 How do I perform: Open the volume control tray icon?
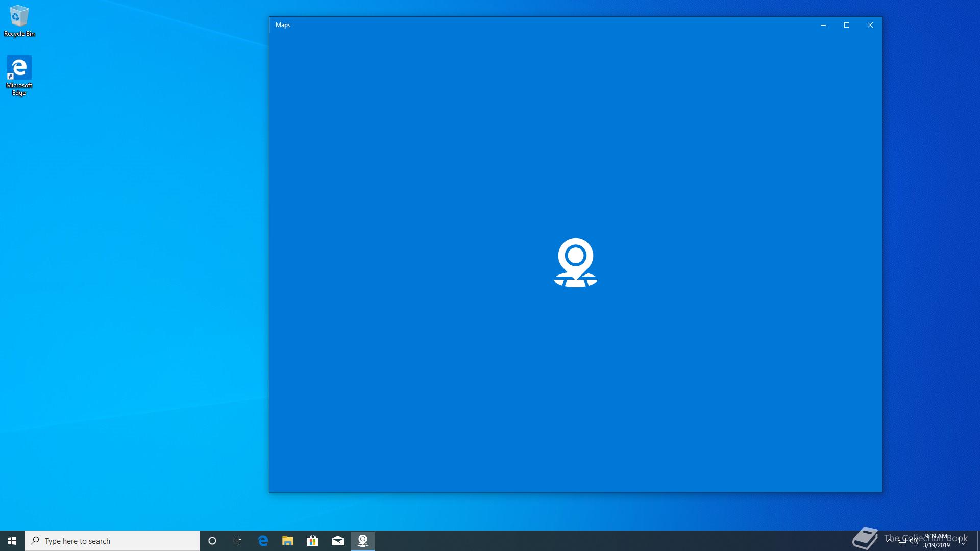pyautogui.click(x=914, y=541)
